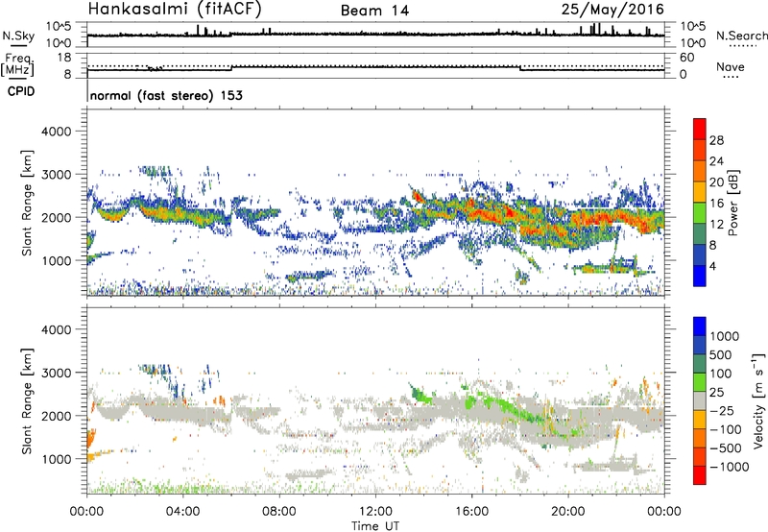Click the Hankasalmi (fitACF) title text
This screenshot has height=532, width=768.
[176, 9]
